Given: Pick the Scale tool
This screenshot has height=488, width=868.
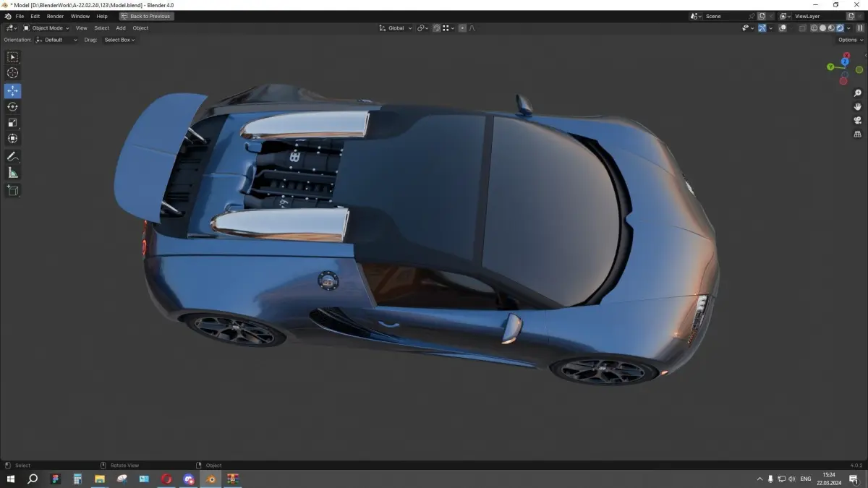Looking at the screenshot, I should tap(13, 122).
